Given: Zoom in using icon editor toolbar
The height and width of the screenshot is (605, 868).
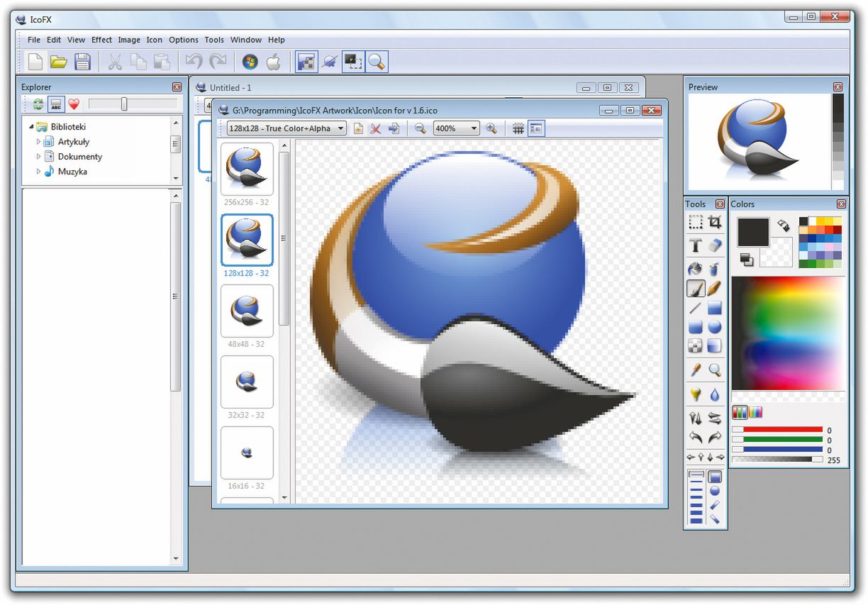Looking at the screenshot, I should point(491,128).
